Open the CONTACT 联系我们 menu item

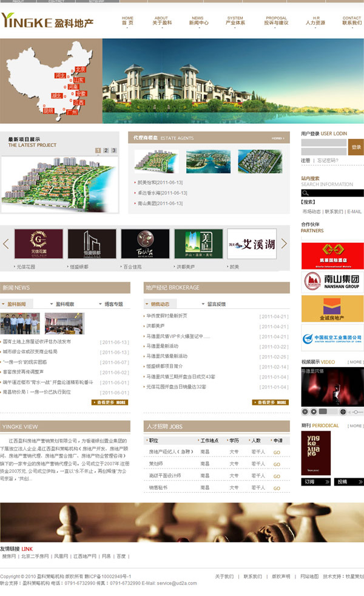[352, 21]
